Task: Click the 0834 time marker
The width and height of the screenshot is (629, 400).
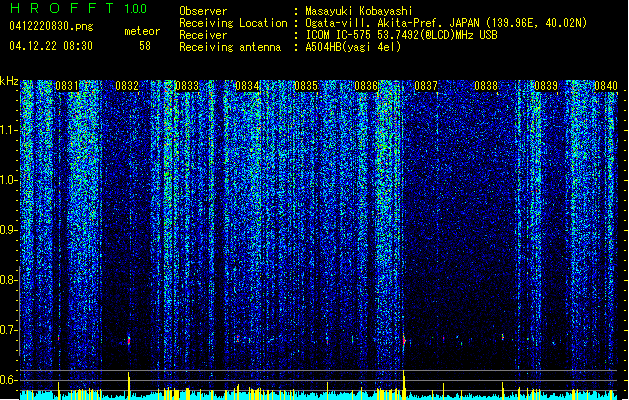Action: click(247, 86)
